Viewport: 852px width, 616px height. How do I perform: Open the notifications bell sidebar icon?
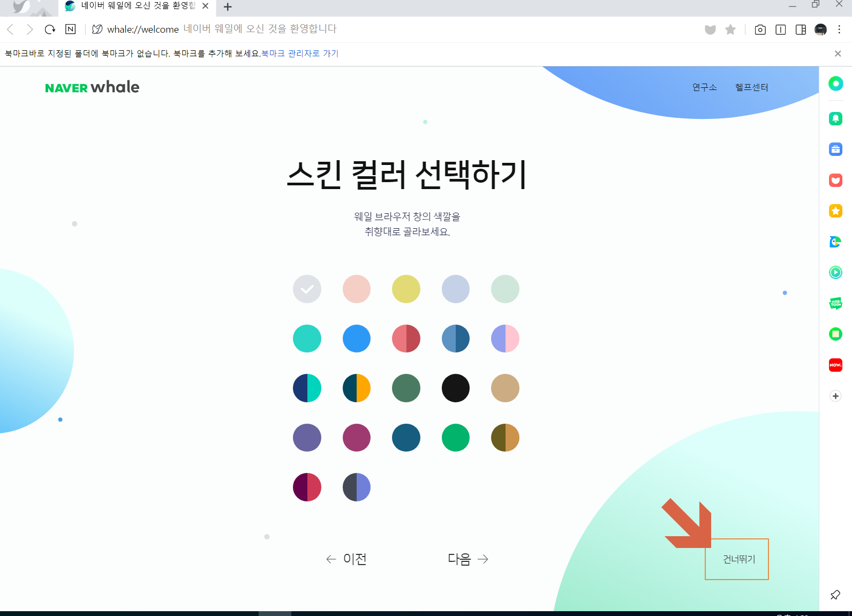tap(835, 118)
